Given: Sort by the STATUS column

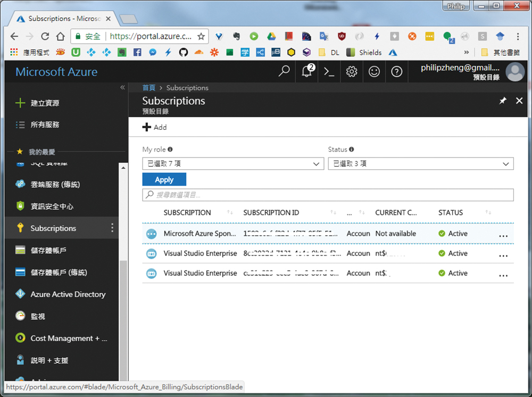Looking at the screenshot, I should click(451, 213).
